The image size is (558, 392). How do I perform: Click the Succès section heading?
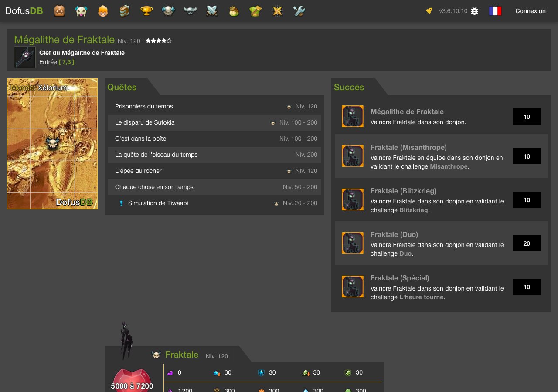tap(349, 87)
